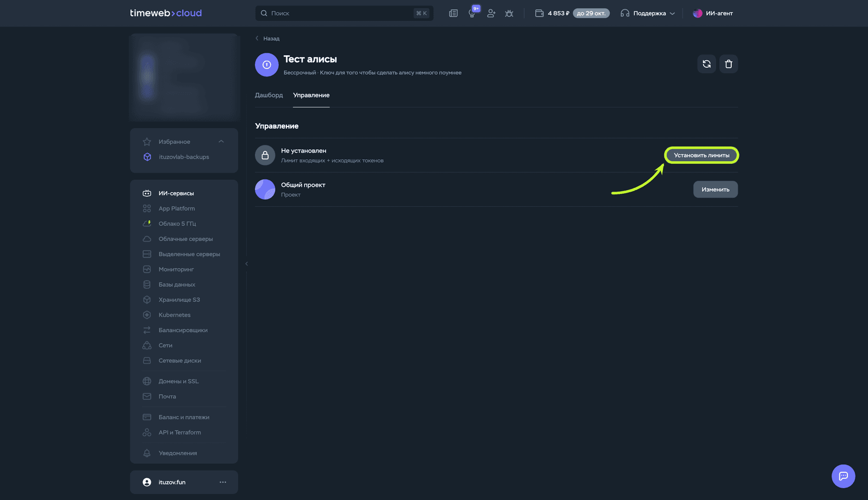Click the Баланс и платежи card icon

pyautogui.click(x=147, y=417)
